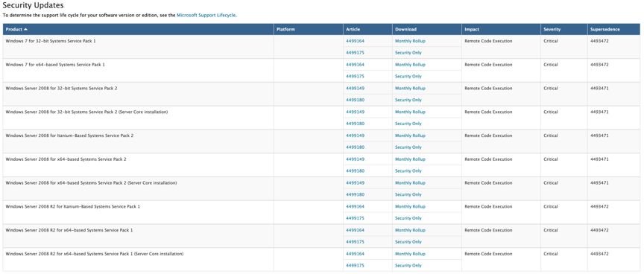This screenshot has height=274, width=644.
Task: Click 'Security Updates' page heading
Action: click(34, 6)
